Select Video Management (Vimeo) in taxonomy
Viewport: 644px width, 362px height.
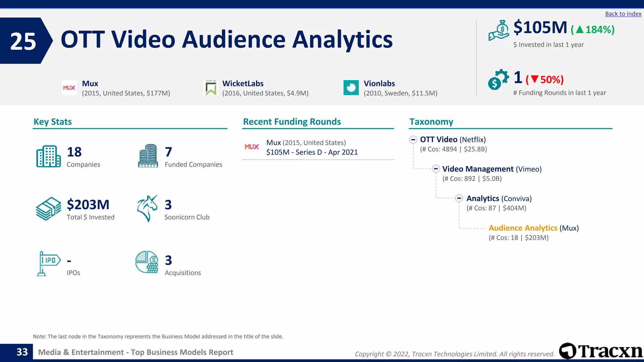[492, 169]
